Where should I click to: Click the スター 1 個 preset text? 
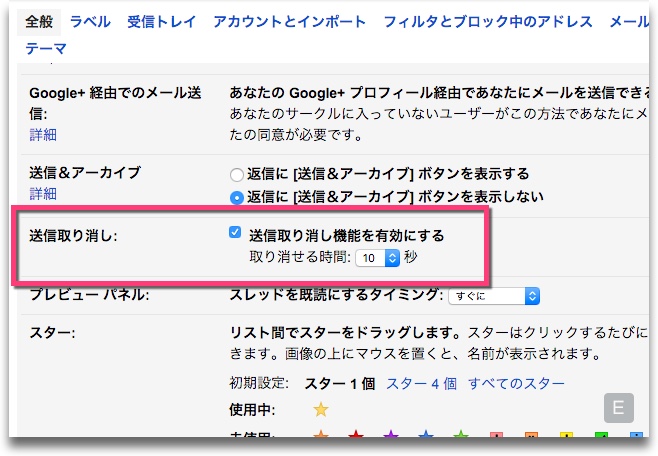339,383
